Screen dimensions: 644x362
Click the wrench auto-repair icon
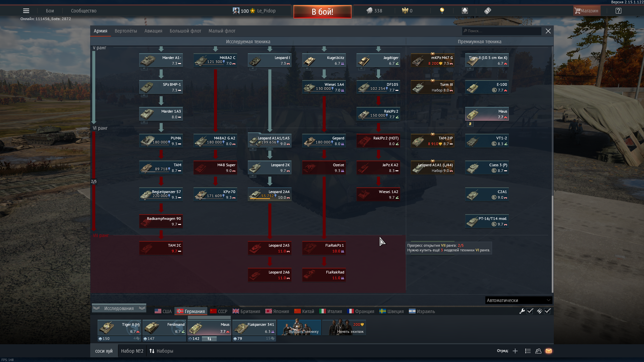[522, 311]
